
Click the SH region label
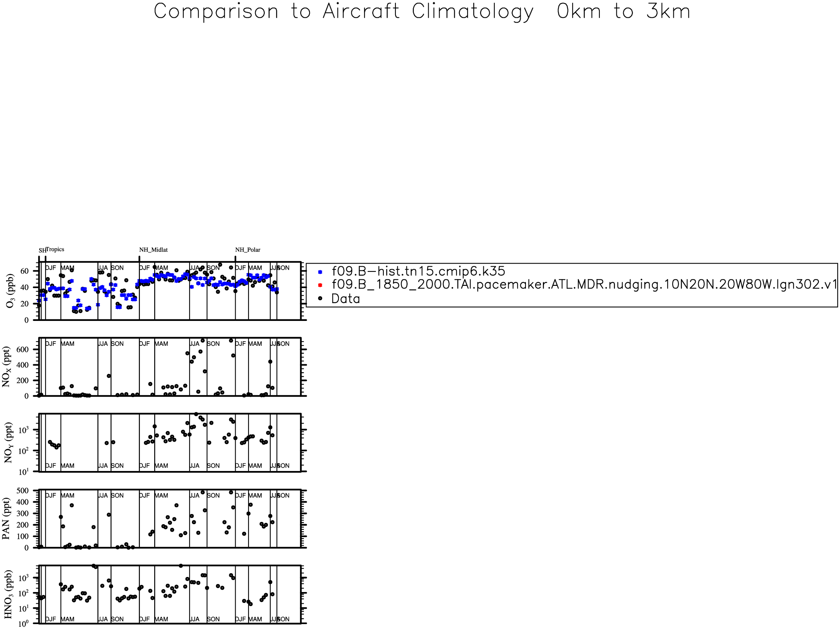pyautogui.click(x=42, y=251)
